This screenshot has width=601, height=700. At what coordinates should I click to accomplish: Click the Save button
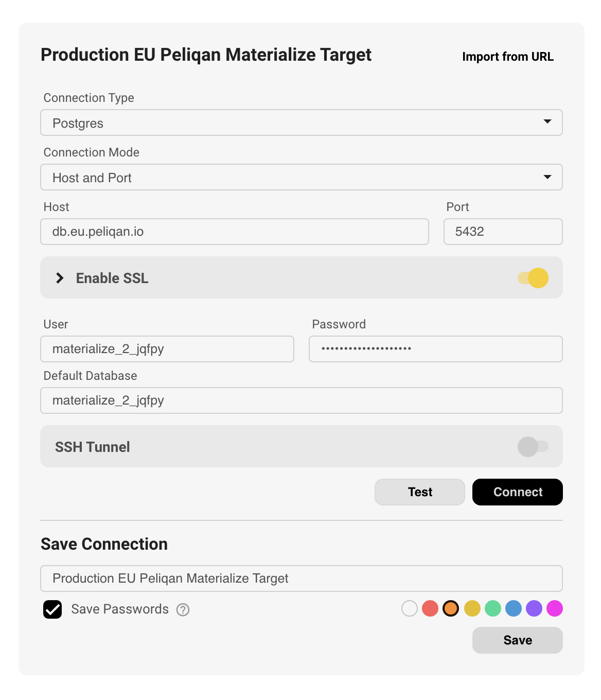(x=518, y=640)
